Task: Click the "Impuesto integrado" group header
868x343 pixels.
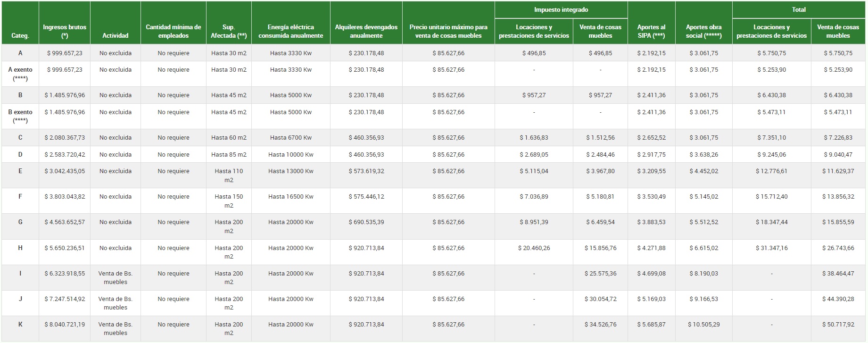Action: 561,9
